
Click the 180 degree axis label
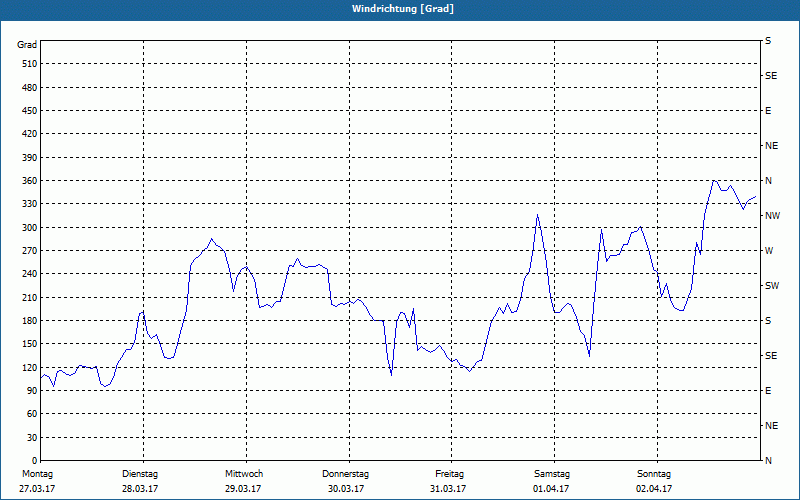coord(30,321)
